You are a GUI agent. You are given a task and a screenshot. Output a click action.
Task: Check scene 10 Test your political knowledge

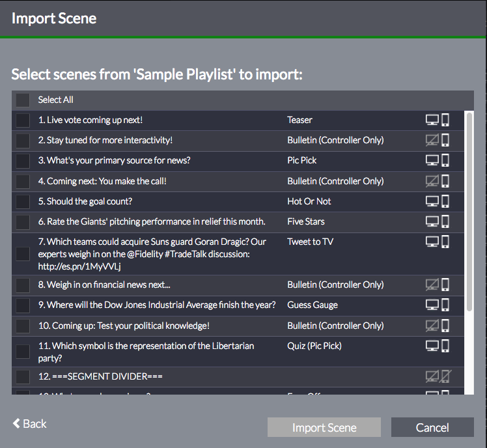tap(23, 326)
